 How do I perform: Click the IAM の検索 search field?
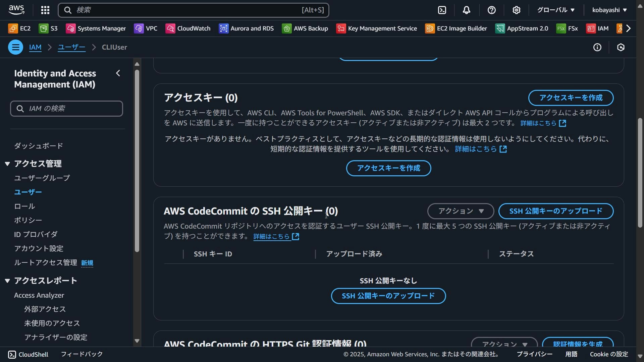pos(66,109)
